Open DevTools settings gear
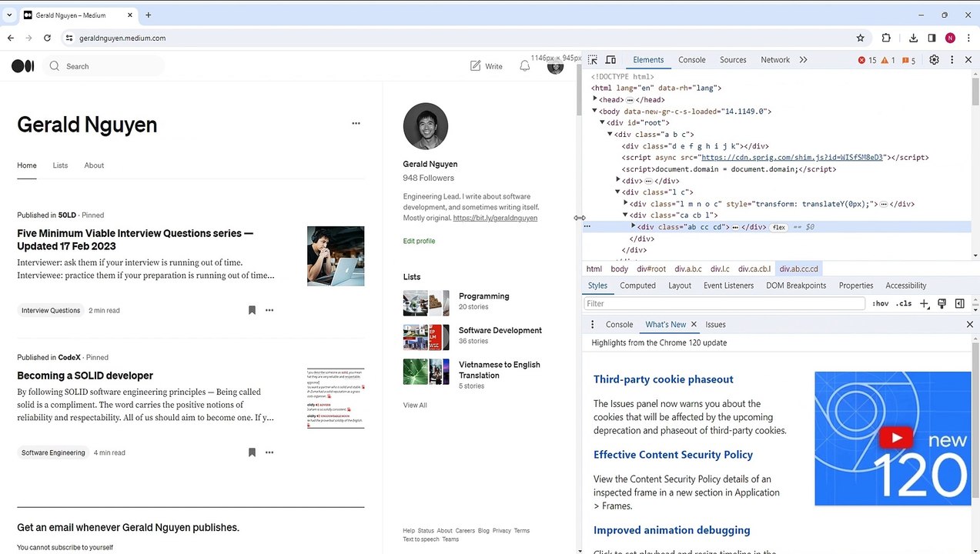The image size is (980, 554). coord(934,60)
